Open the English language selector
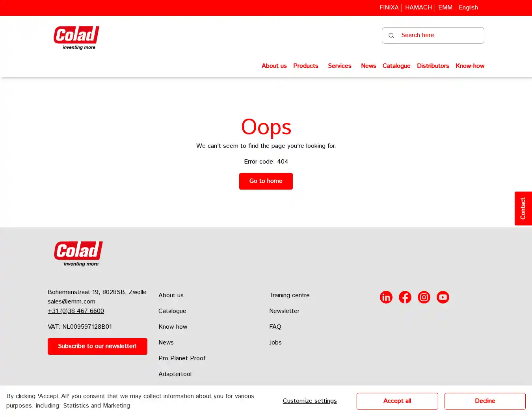Image resolution: width=532 pixels, height=417 pixels. point(468,7)
